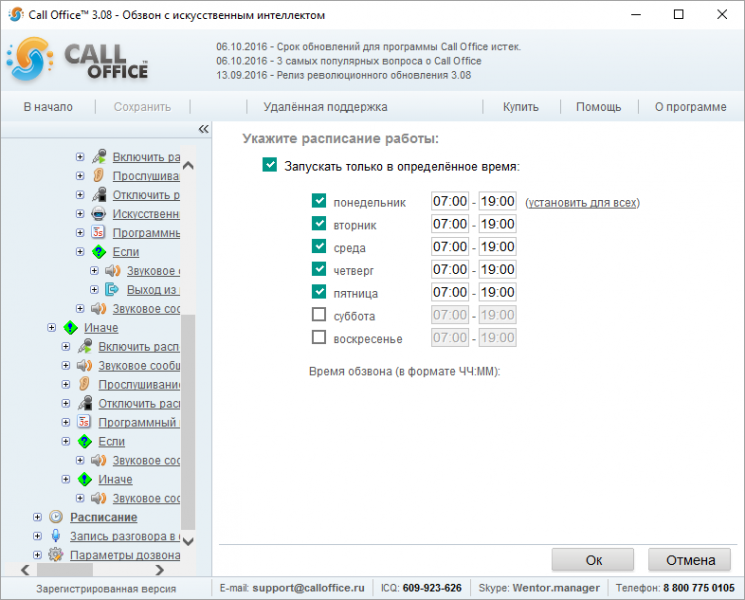Image resolution: width=745 pixels, height=600 pixels.
Task: Click the support@calloffice.ru email in status bar
Action: (308, 588)
